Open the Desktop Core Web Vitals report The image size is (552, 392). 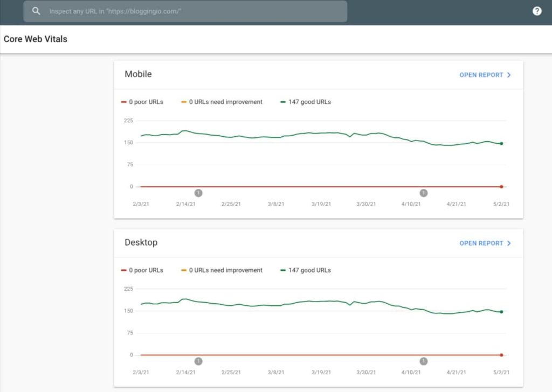(x=485, y=243)
